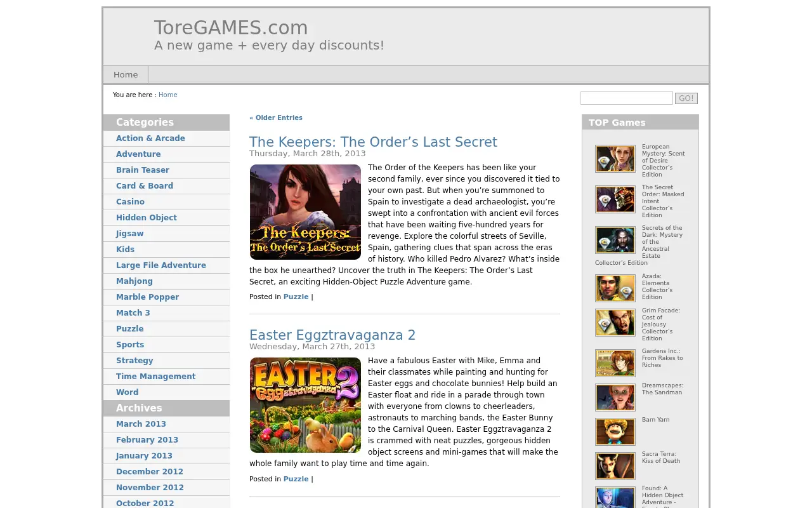Click Dreamscapes: The Sandman text link
Screen dimensions: 812x508
click(x=662, y=389)
